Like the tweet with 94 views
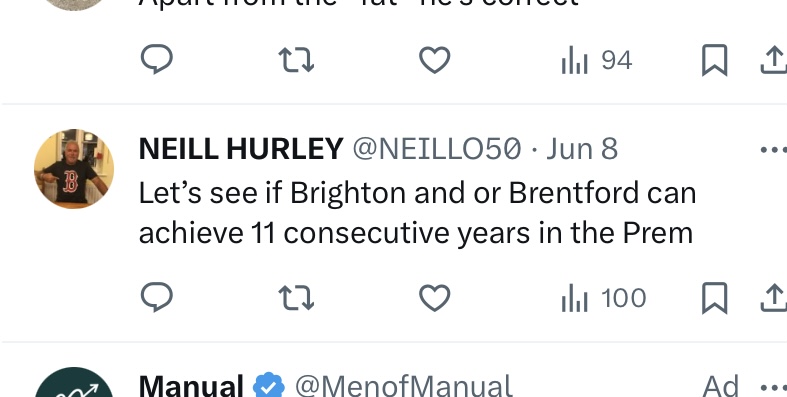The image size is (787, 397). 435,60
